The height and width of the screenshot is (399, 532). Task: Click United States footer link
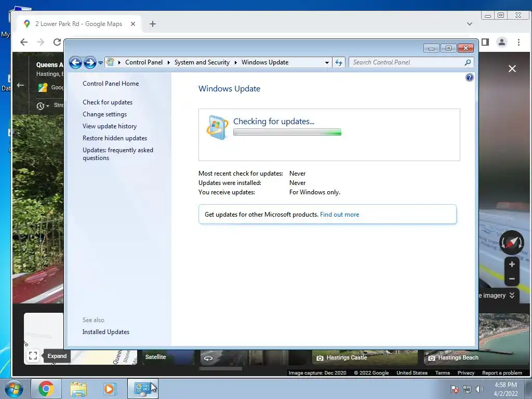[x=411, y=373]
